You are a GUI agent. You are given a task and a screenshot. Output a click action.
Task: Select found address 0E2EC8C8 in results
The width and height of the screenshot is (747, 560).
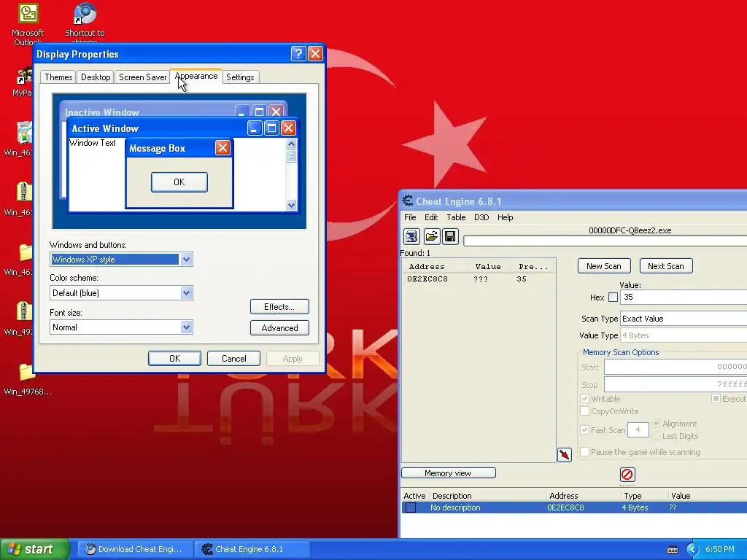pos(479,279)
